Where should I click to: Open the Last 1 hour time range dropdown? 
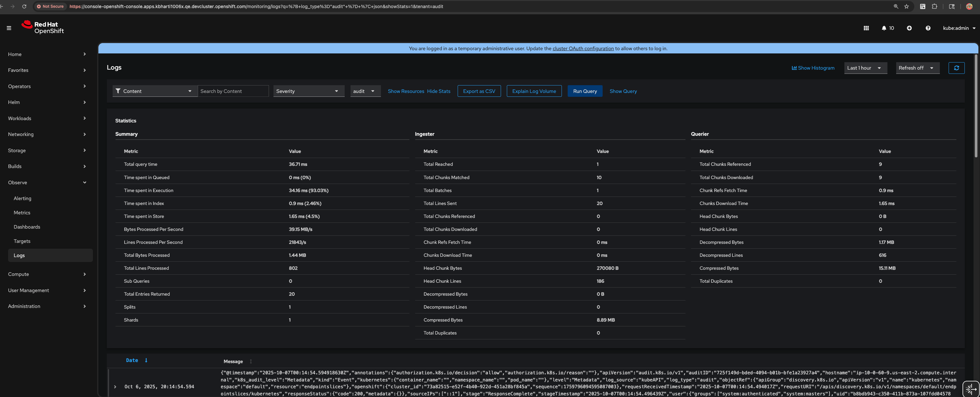pyautogui.click(x=865, y=68)
